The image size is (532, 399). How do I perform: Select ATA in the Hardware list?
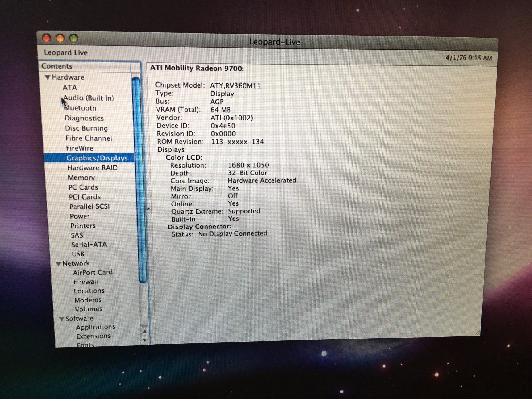point(70,88)
